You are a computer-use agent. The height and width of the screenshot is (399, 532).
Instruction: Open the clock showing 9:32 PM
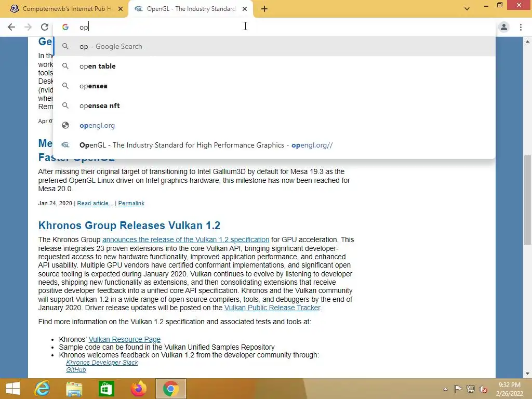tap(509, 389)
